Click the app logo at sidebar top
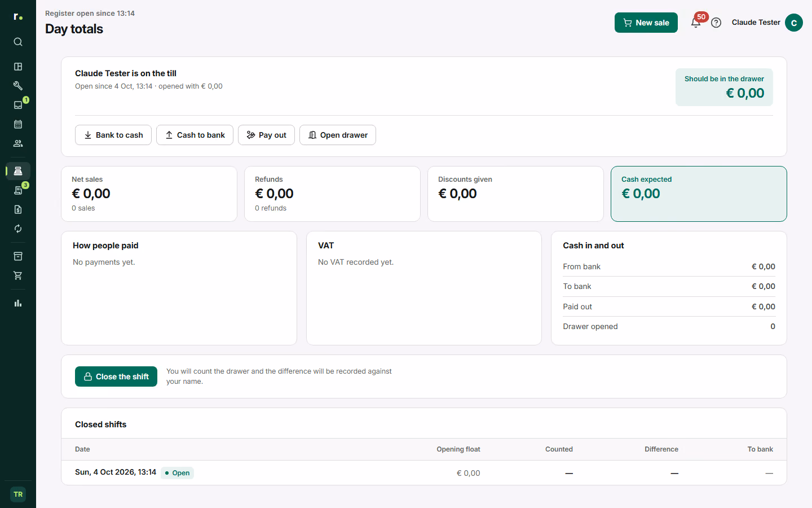Screen dimensions: 812x508 [x=18, y=17]
